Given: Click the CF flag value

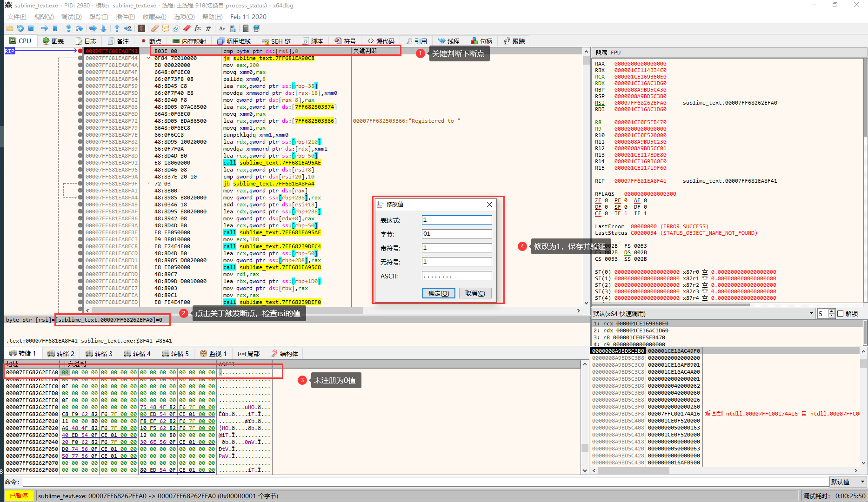Looking at the screenshot, I should (606, 213).
